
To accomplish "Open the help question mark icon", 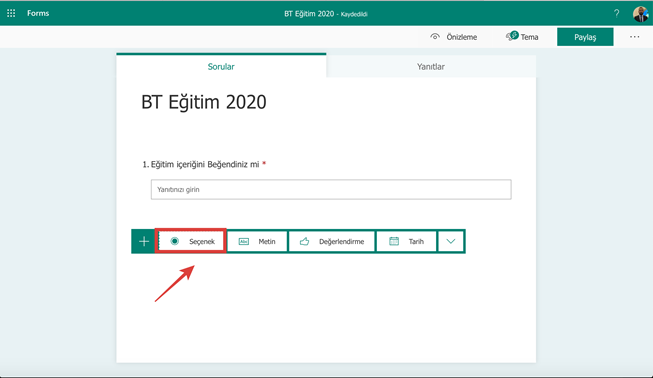I will [x=616, y=13].
